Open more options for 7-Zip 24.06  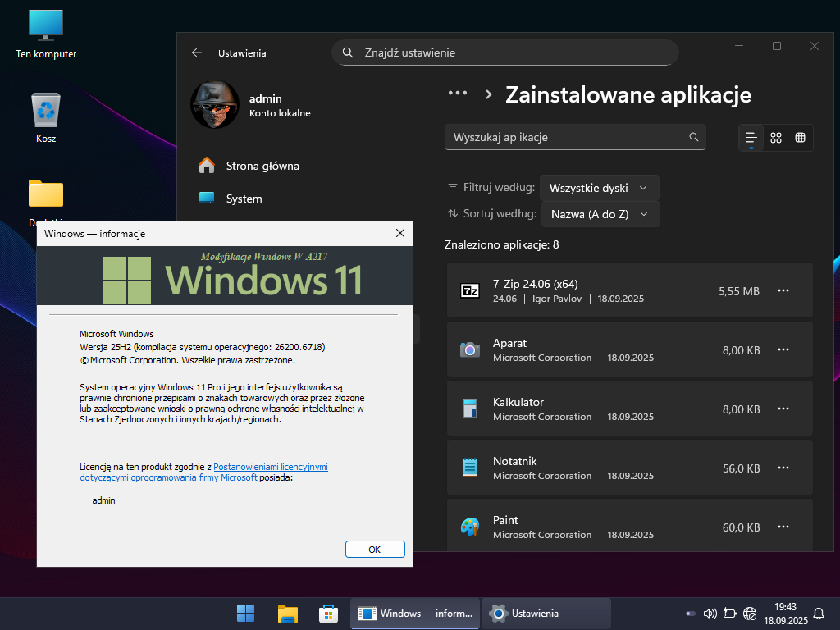tap(783, 290)
